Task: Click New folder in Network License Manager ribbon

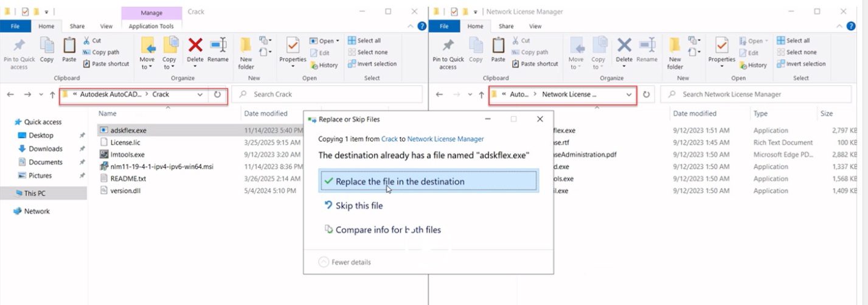Action: click(x=675, y=52)
